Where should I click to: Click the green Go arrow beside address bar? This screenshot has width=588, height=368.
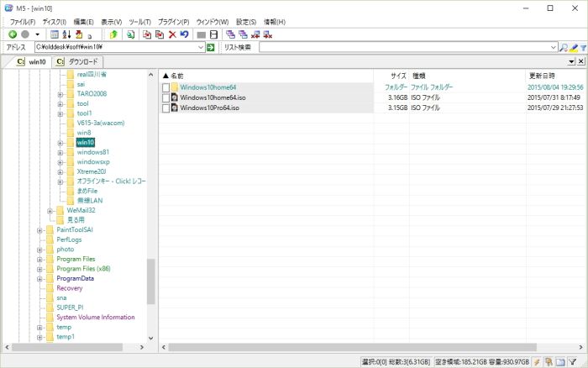tap(211, 48)
